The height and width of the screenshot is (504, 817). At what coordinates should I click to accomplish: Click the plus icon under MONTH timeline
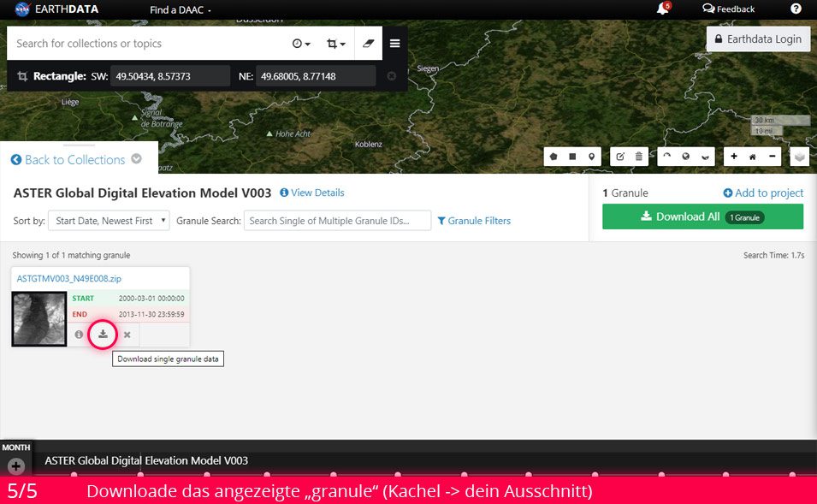pyautogui.click(x=16, y=466)
